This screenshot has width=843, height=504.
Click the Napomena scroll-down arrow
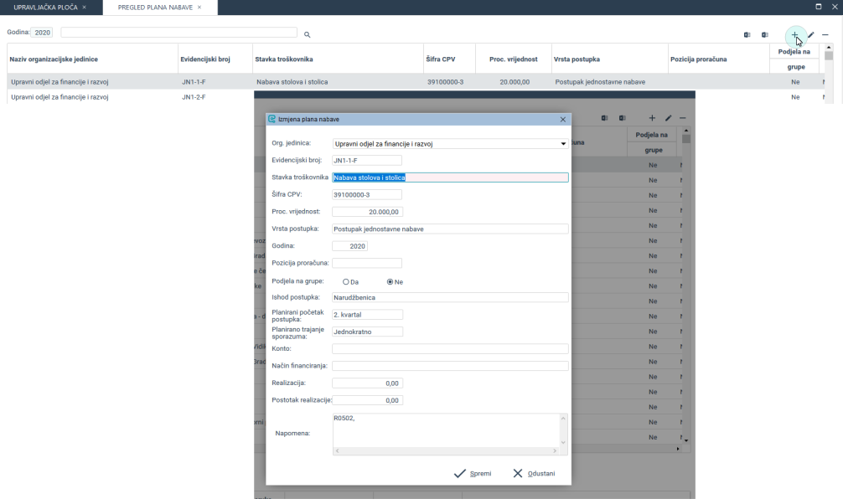tap(563, 443)
